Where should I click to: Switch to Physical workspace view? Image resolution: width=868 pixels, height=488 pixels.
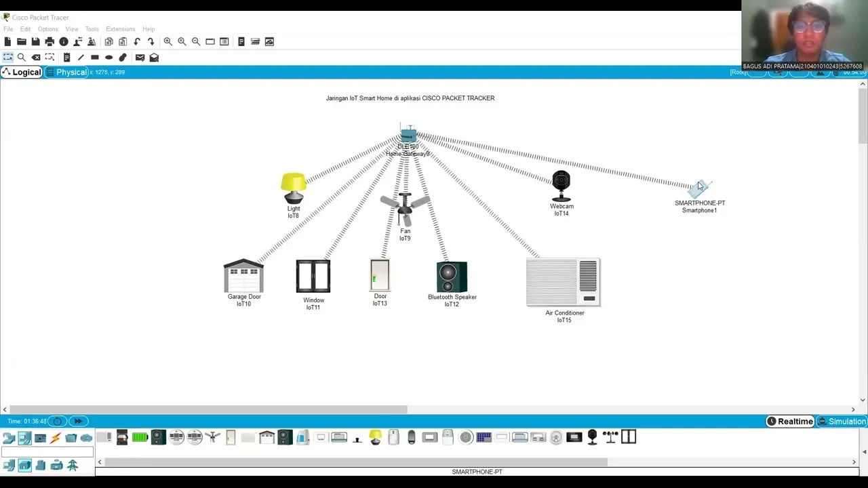tap(66, 73)
